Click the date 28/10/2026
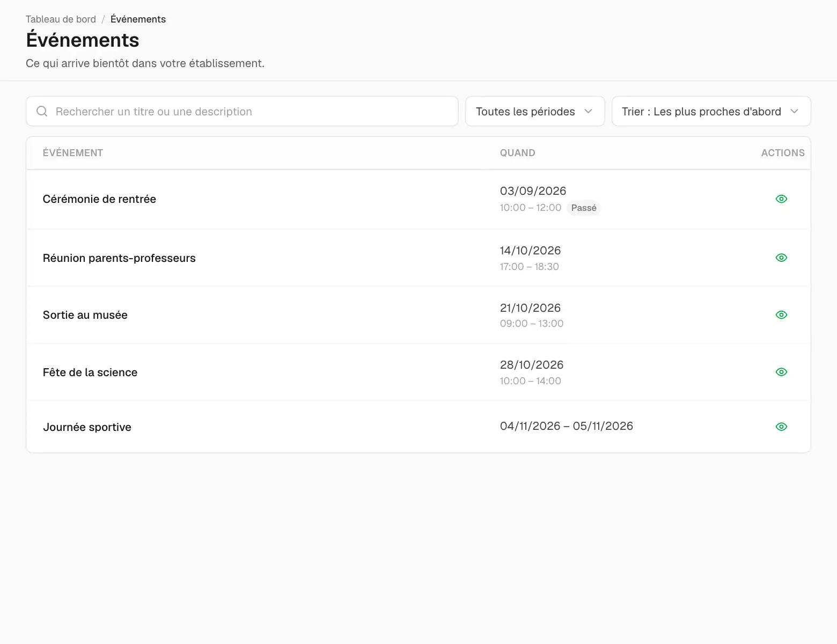Viewport: 837px width, 644px height. coord(532,365)
